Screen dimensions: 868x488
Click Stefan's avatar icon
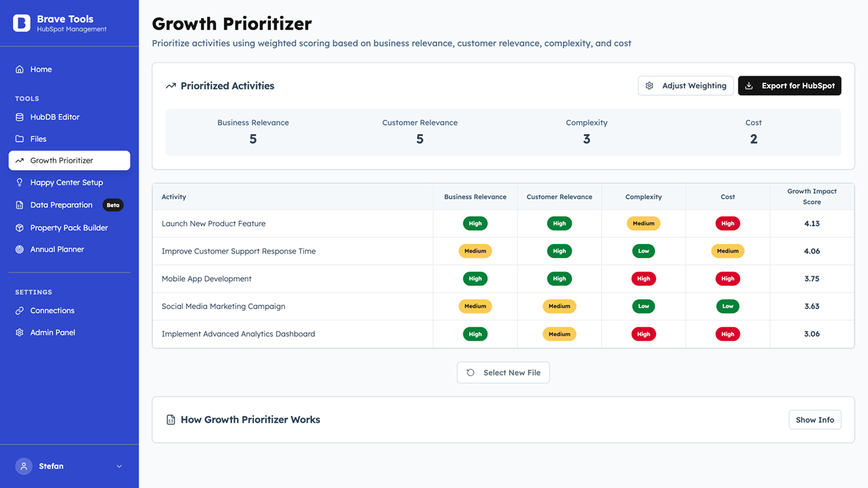point(23,466)
